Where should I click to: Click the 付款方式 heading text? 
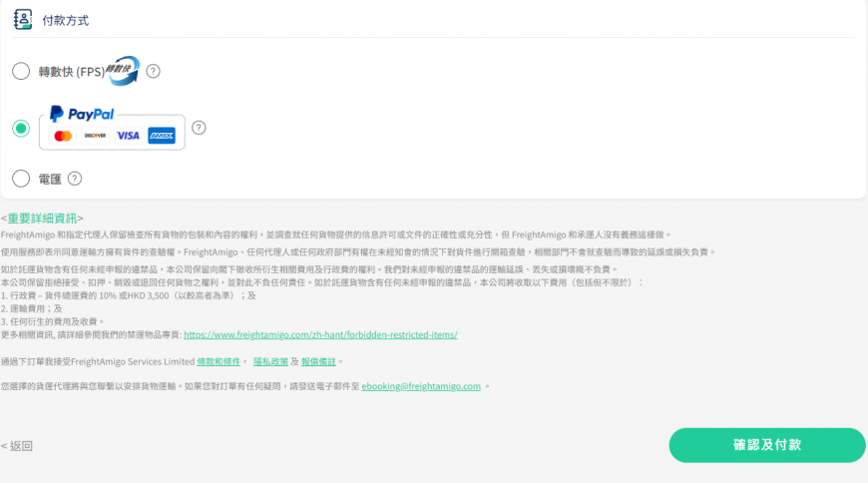point(65,21)
